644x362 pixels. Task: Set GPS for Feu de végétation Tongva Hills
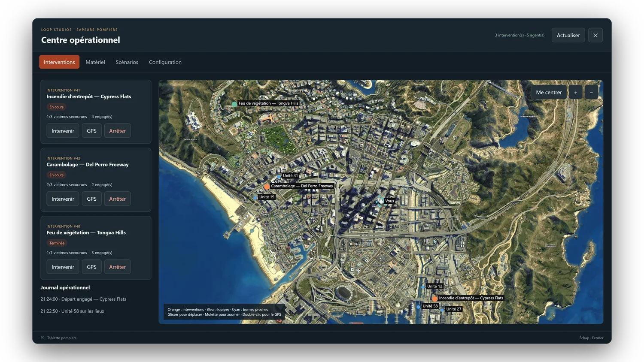91,267
